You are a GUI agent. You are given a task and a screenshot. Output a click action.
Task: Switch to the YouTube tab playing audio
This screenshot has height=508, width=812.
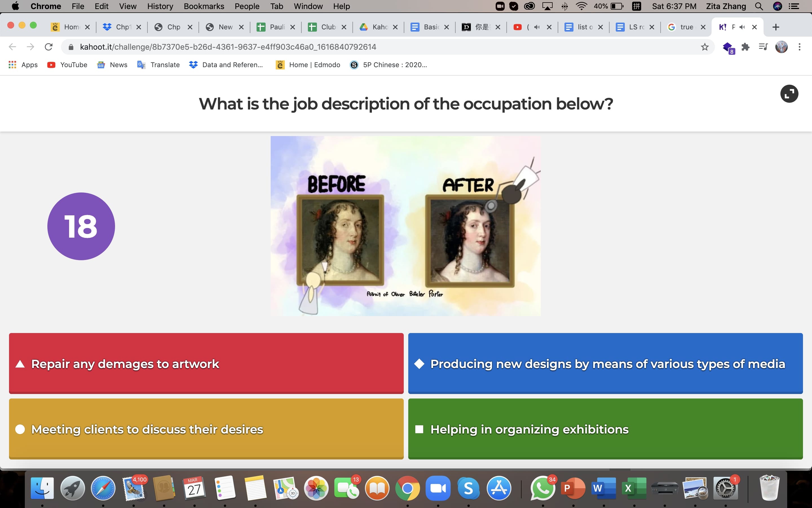532,27
